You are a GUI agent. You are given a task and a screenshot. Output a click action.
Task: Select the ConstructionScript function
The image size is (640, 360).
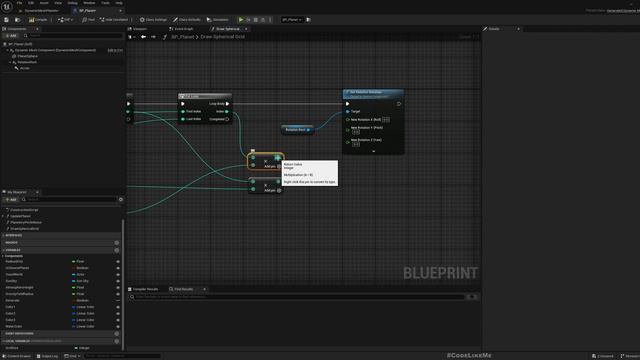tap(24, 210)
